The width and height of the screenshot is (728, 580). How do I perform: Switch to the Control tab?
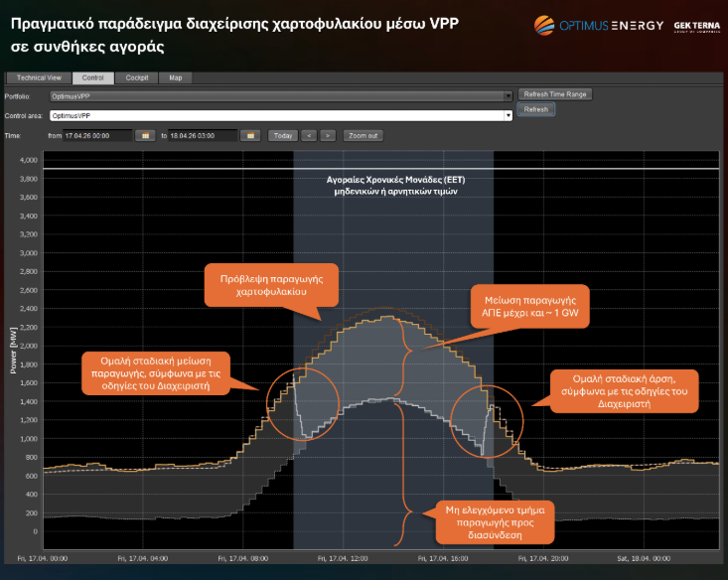point(92,78)
